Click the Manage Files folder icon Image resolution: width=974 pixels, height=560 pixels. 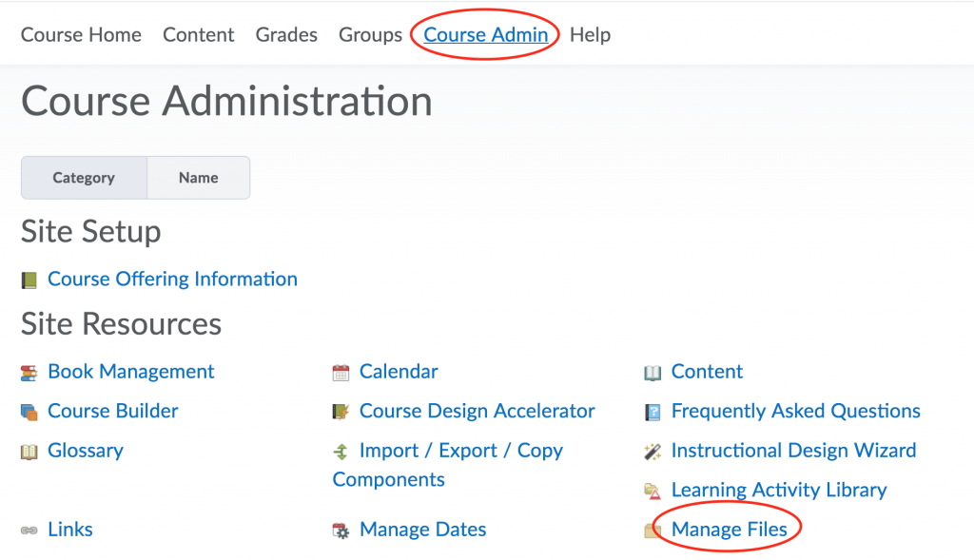653,530
